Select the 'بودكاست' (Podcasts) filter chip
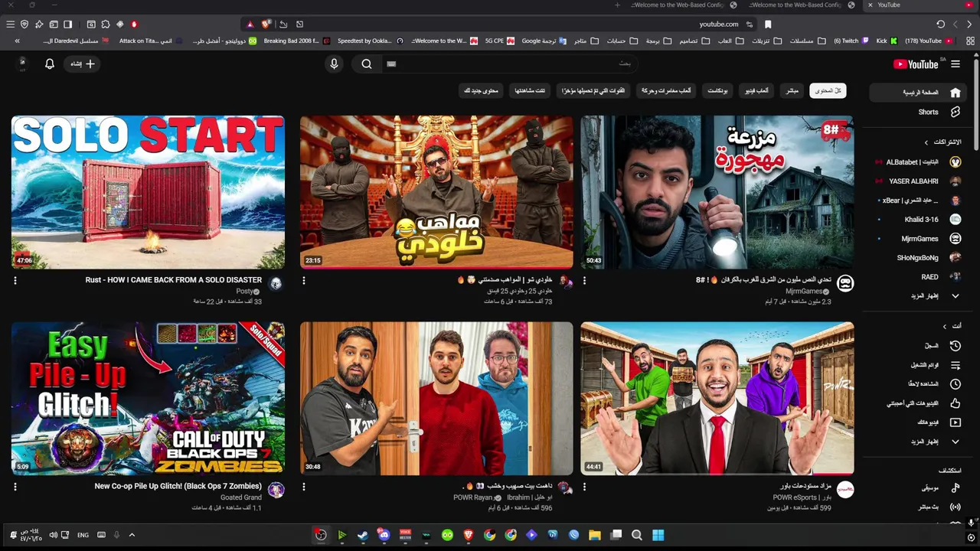Screen dimensions: 980x551 pos(717,91)
